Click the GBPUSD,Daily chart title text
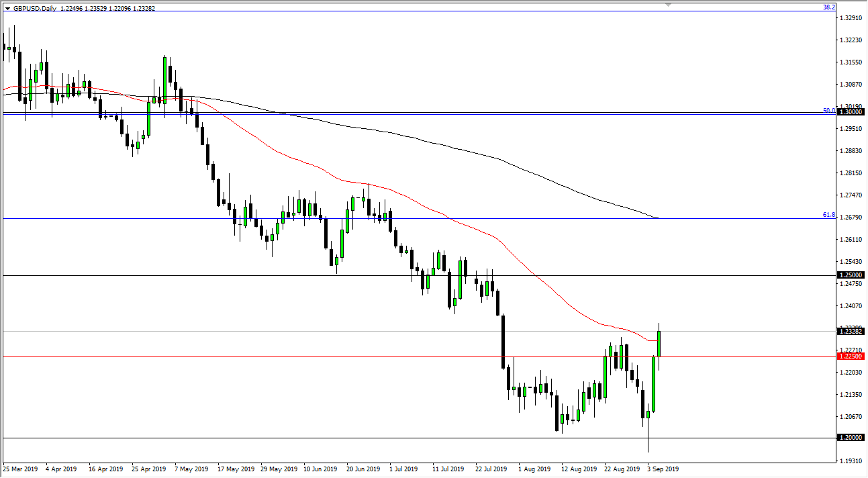The image size is (868, 478). click(34, 9)
